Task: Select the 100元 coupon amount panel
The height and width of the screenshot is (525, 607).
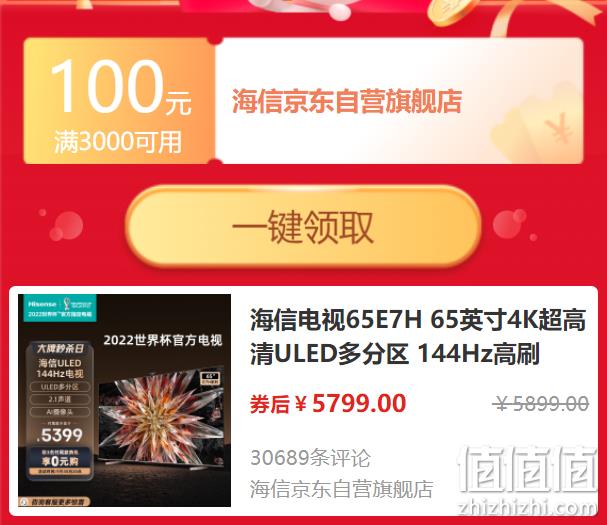Action: click(119, 101)
